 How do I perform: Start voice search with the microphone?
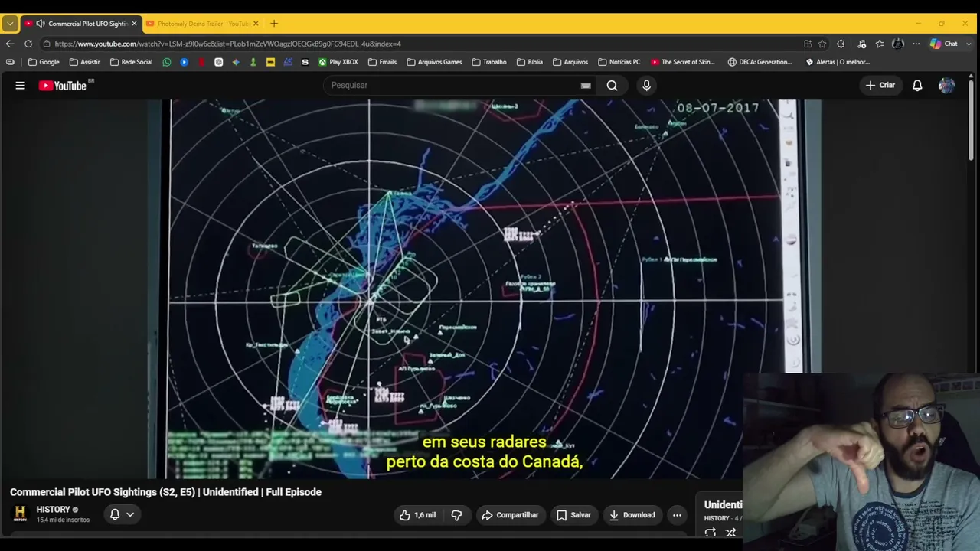point(646,86)
